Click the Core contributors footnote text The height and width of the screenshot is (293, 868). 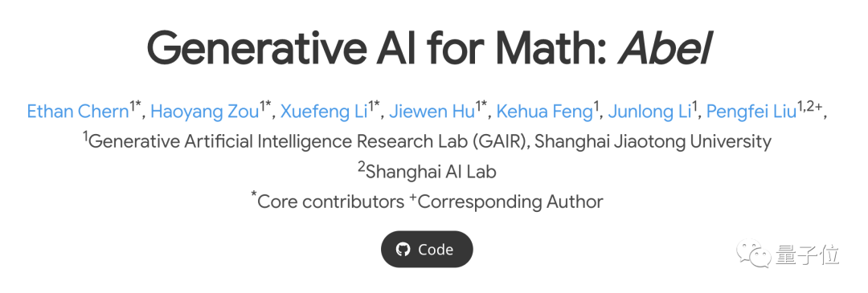coord(331,201)
